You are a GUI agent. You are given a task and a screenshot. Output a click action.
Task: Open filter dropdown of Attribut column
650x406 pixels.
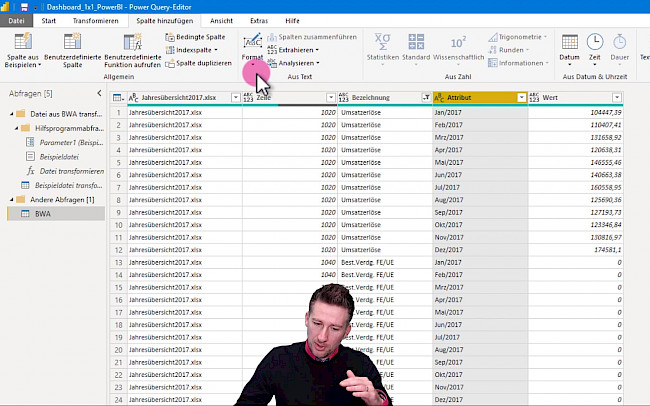[521, 97]
